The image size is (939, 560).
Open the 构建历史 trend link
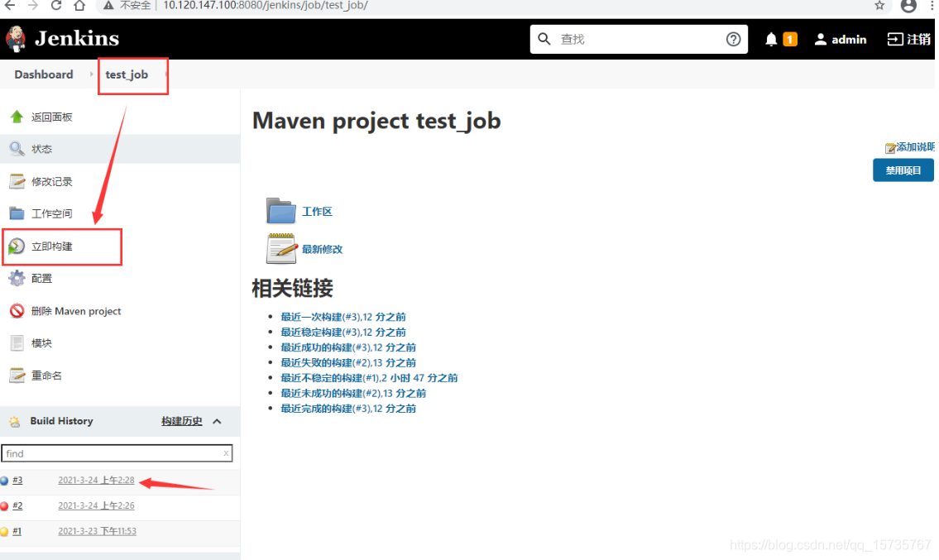pos(181,421)
